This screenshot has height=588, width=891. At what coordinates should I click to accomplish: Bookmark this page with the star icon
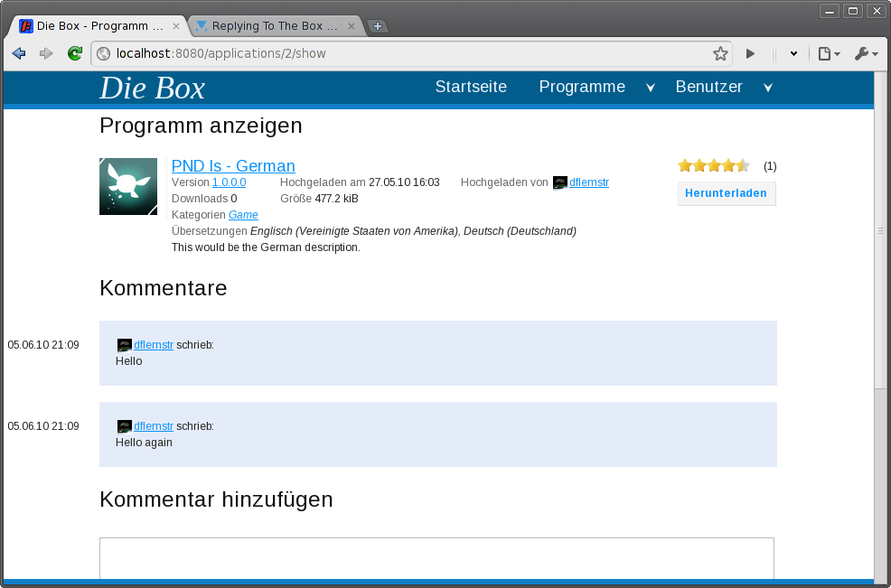click(720, 54)
